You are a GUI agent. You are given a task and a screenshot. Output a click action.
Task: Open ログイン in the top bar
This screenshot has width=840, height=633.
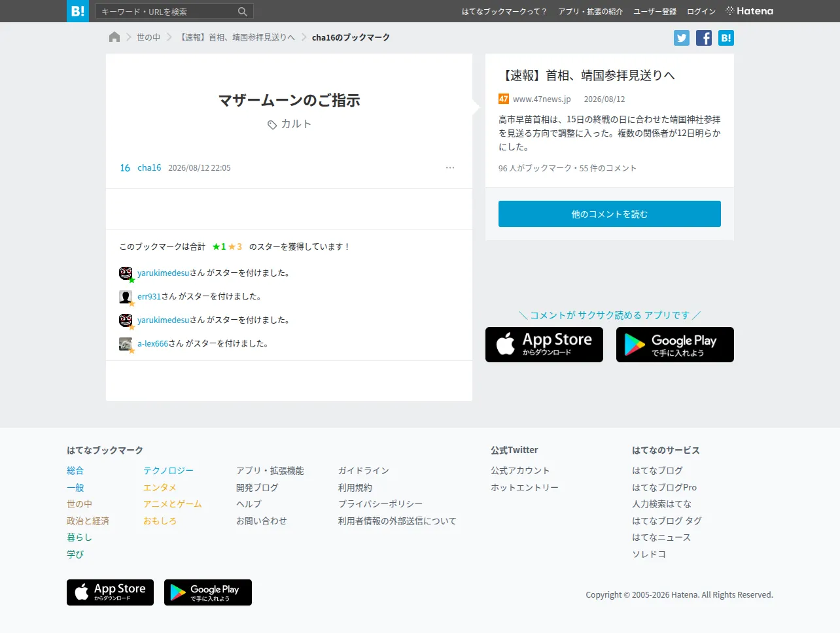pos(701,12)
